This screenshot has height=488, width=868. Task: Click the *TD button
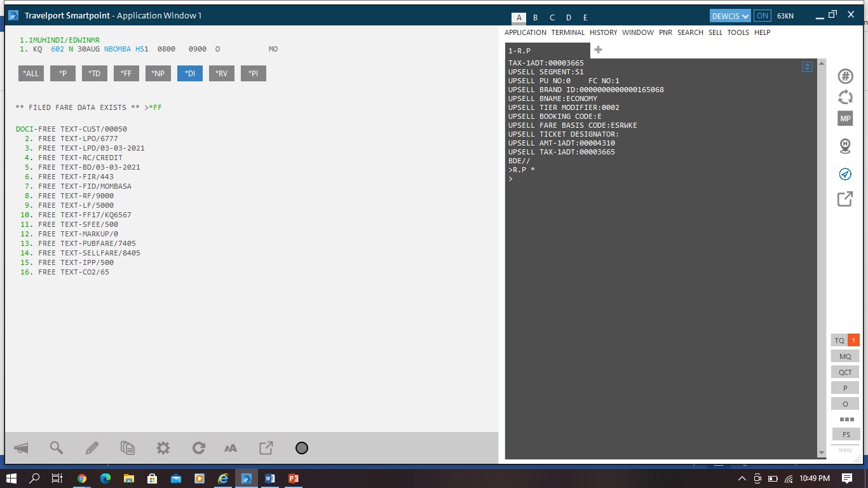click(x=94, y=74)
